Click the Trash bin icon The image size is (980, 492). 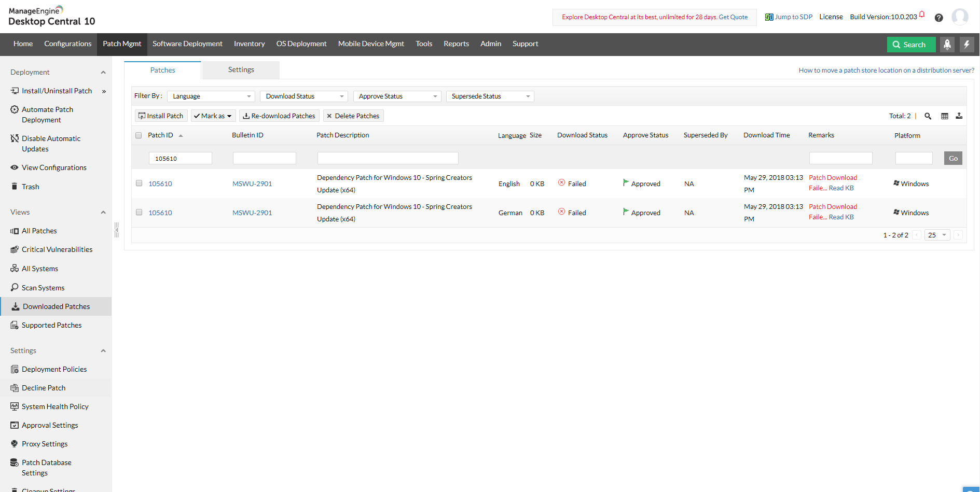tap(15, 186)
